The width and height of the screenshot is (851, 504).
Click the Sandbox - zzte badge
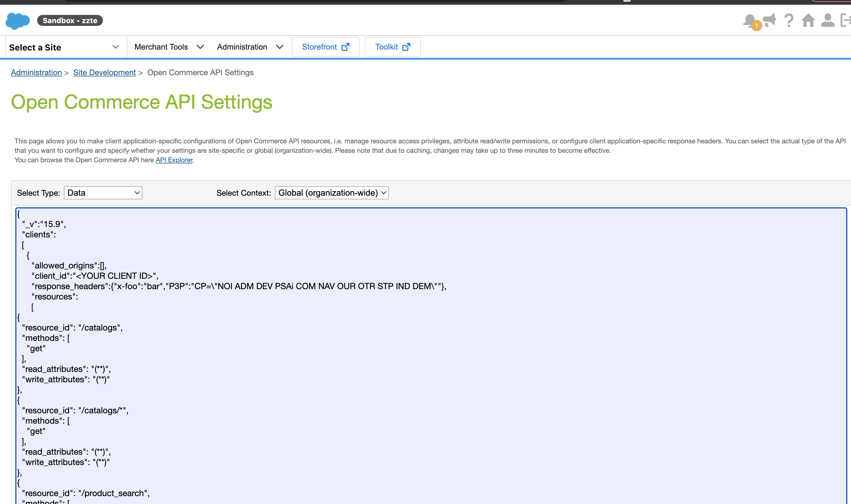[70, 20]
